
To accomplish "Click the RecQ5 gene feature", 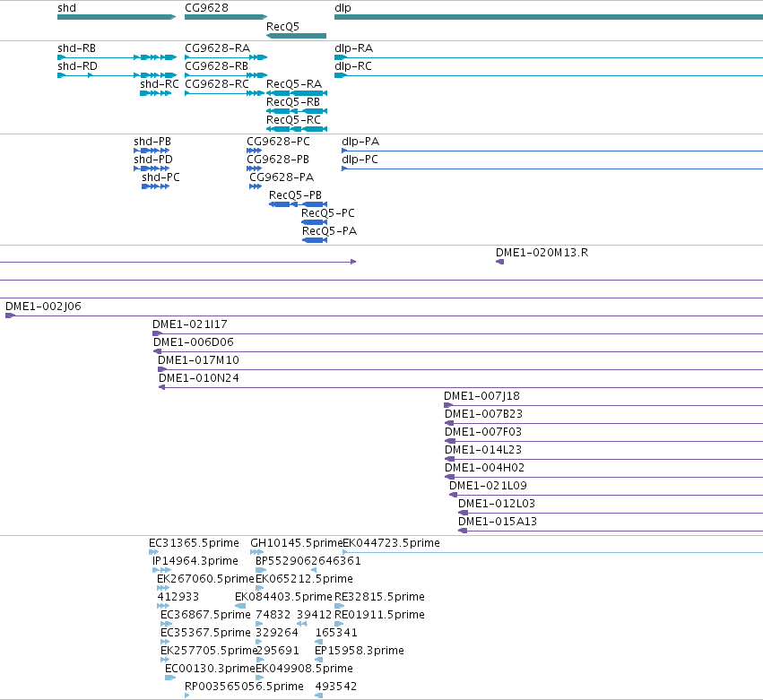I will click(296, 36).
